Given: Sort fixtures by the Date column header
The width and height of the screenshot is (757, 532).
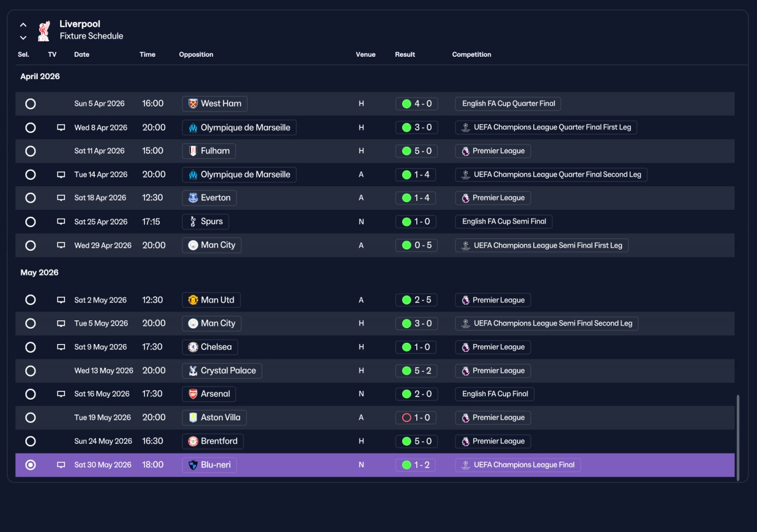Looking at the screenshot, I should click(82, 54).
